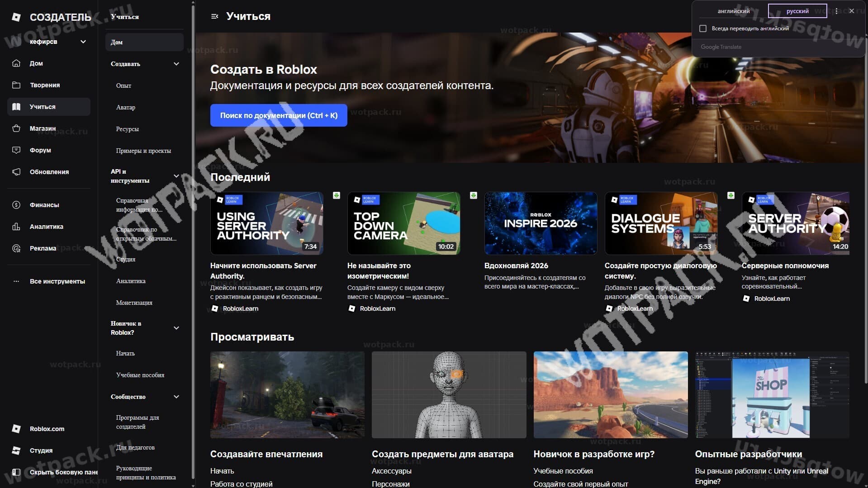
Task: Collapse the API и инструменты section
Action: [176, 176]
